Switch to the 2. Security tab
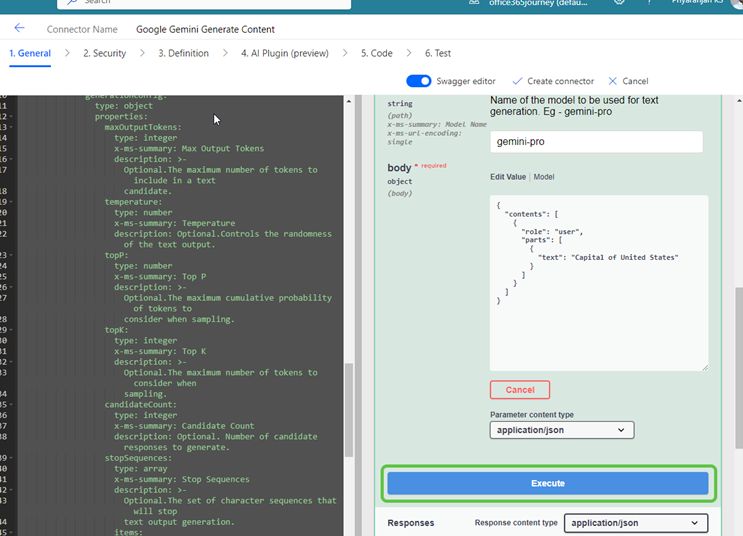743x536 pixels. [x=104, y=53]
